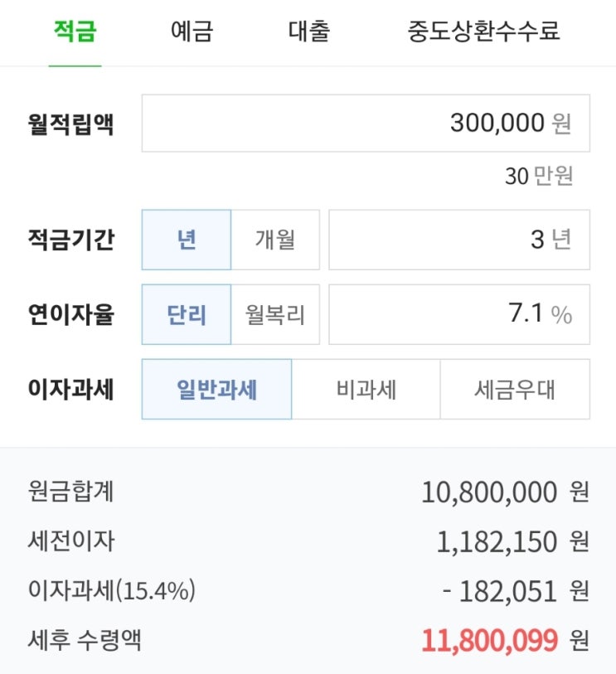Click the 7.1 % interest rate field
Image resolution: width=616 pixels, height=674 pixels.
(x=459, y=314)
